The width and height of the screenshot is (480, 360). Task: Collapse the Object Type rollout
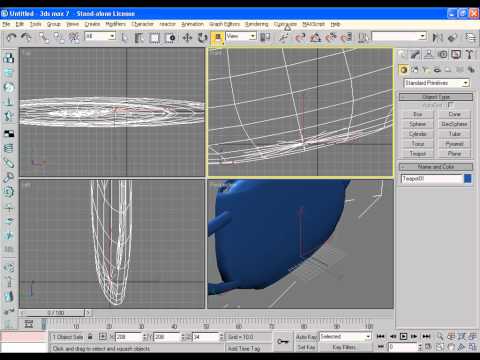tap(436, 97)
